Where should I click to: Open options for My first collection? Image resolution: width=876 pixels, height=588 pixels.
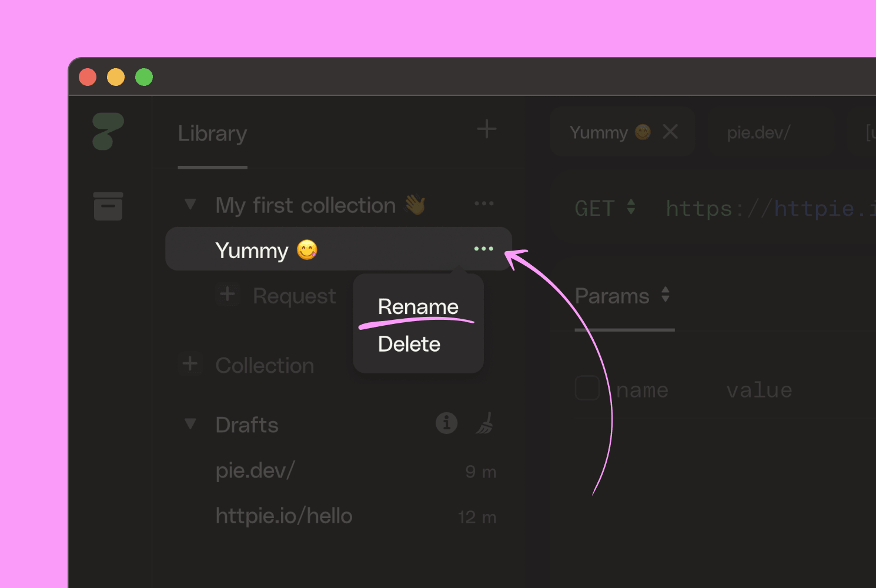click(x=484, y=203)
